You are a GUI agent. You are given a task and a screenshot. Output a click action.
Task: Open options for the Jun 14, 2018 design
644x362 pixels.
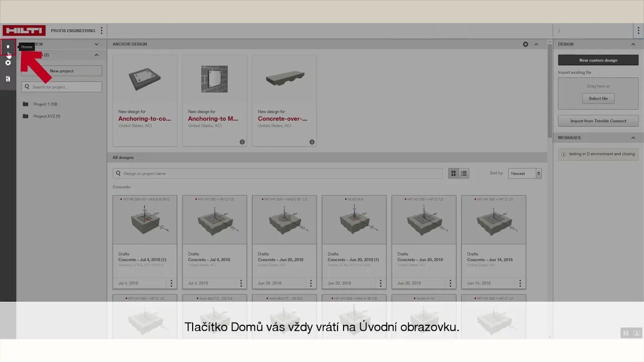click(x=520, y=283)
